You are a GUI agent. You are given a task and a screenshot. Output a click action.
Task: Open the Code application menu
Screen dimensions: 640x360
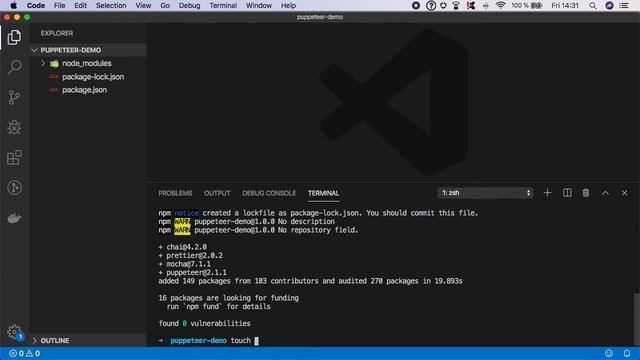pos(36,6)
